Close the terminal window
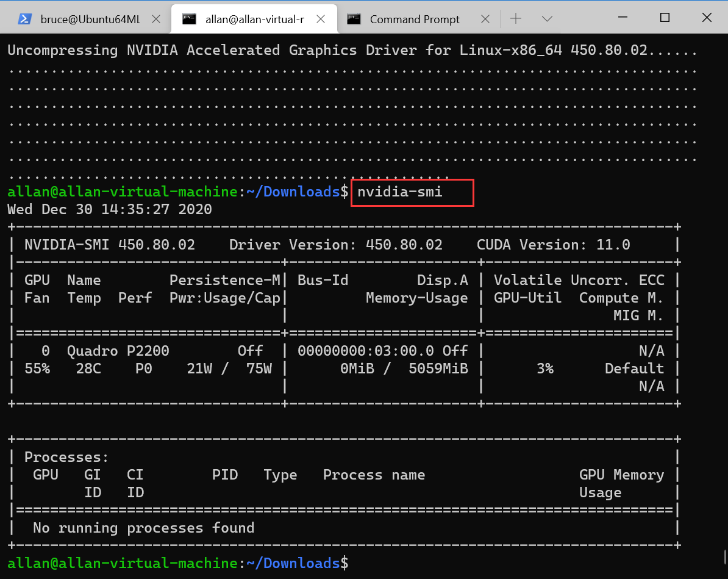The image size is (728, 579). tap(707, 17)
